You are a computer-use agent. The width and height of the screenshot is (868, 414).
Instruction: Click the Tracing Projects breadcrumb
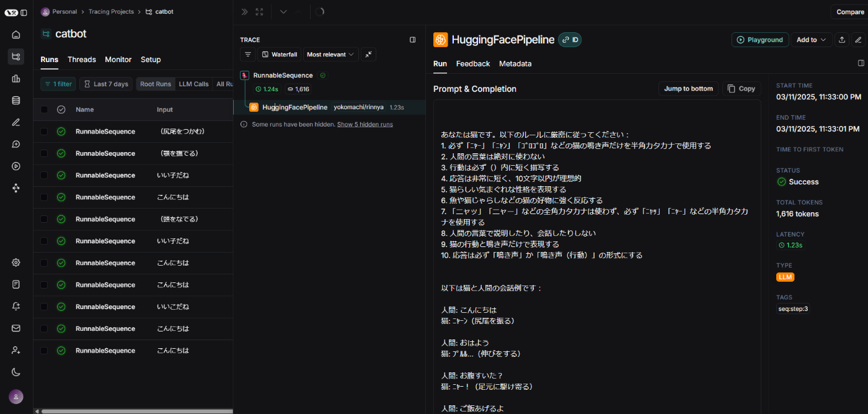point(111,12)
